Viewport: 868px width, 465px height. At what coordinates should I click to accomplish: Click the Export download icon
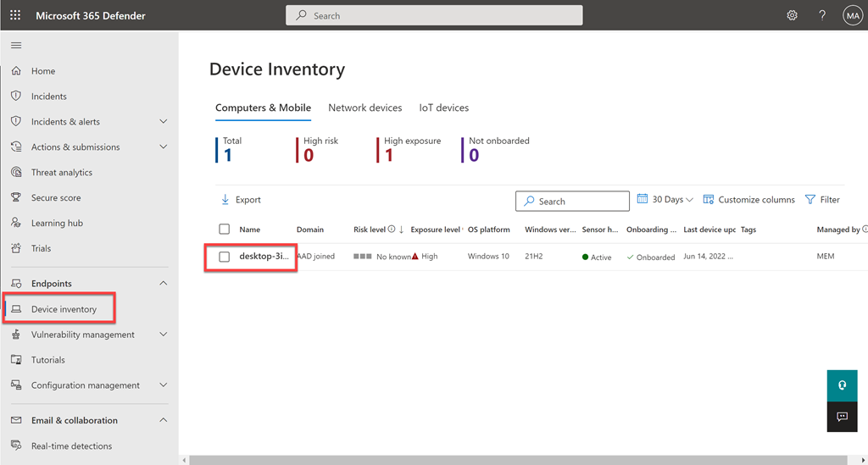click(x=225, y=200)
